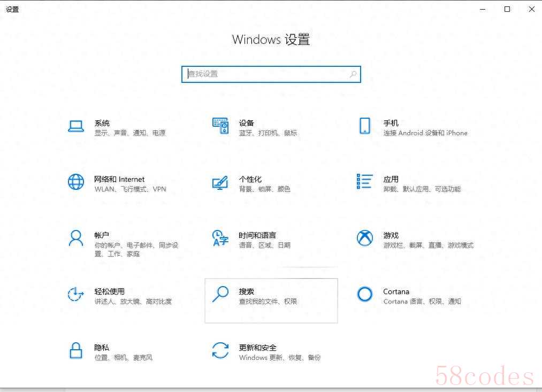Click text 位置、相机、麦克风
The width and height of the screenshot is (542, 392).
(x=124, y=358)
